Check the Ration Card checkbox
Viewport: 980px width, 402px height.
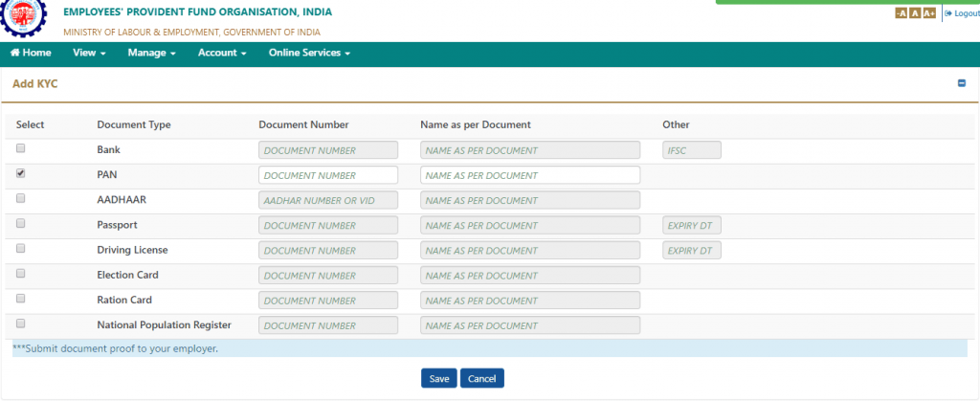pyautogui.click(x=21, y=299)
